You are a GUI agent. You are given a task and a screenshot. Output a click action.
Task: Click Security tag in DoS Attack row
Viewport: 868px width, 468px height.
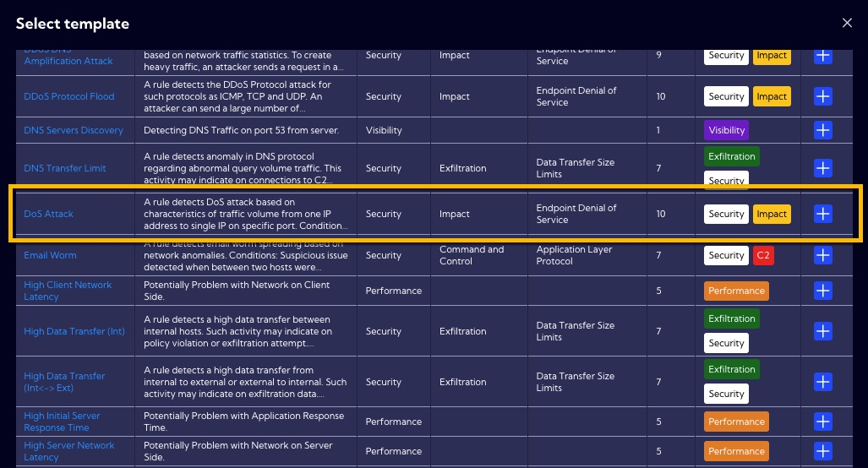click(726, 214)
